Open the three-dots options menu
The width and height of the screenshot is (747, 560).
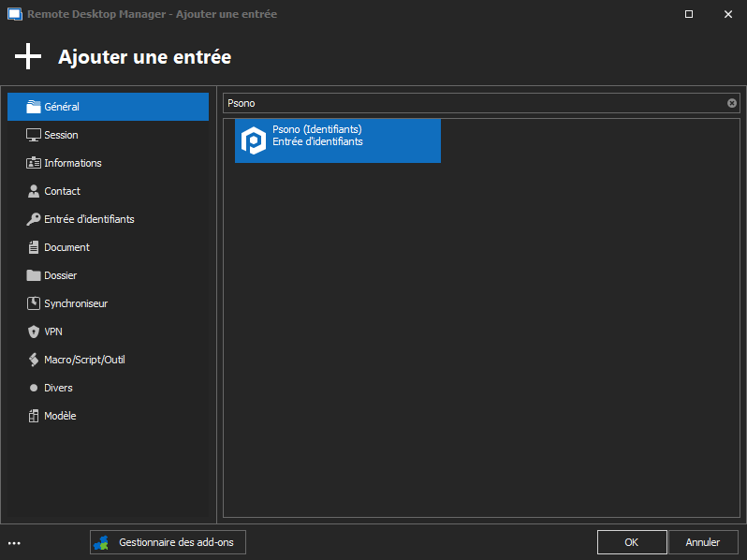click(x=14, y=542)
